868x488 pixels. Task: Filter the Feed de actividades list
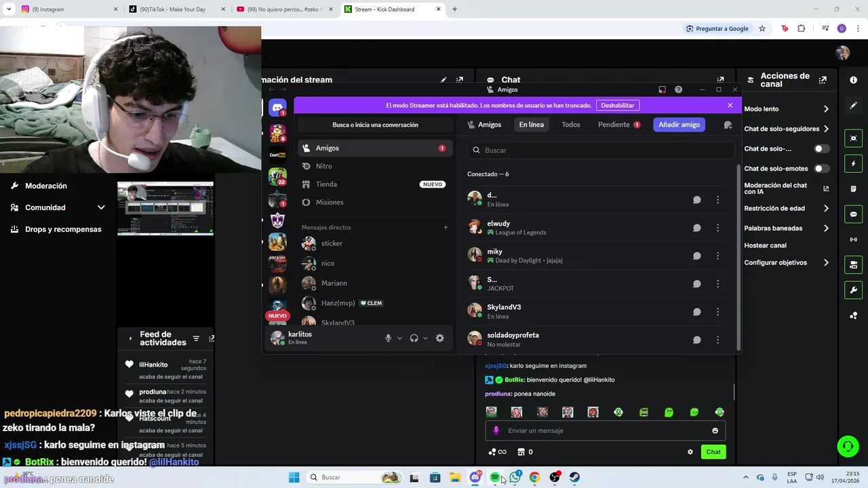click(196, 338)
